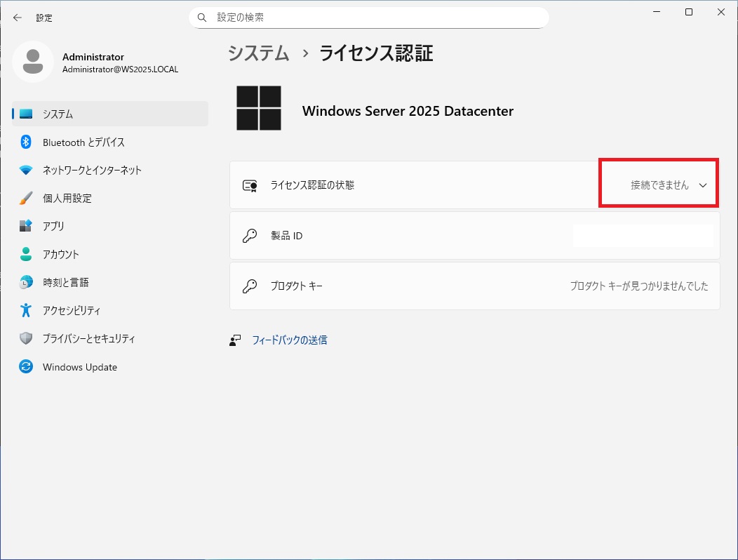This screenshot has height=560, width=738.
Task: Click プロダクト キーが見つかりませんでした text
Action: point(639,286)
